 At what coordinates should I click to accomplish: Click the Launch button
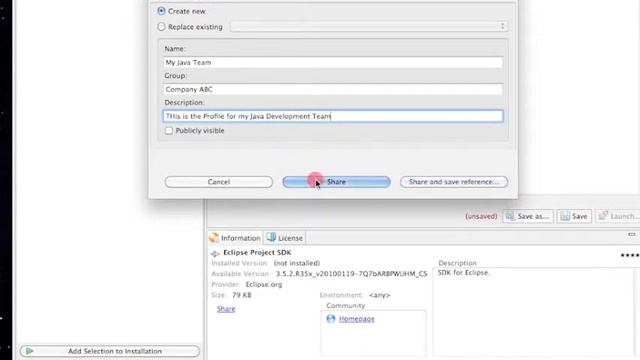(618, 216)
